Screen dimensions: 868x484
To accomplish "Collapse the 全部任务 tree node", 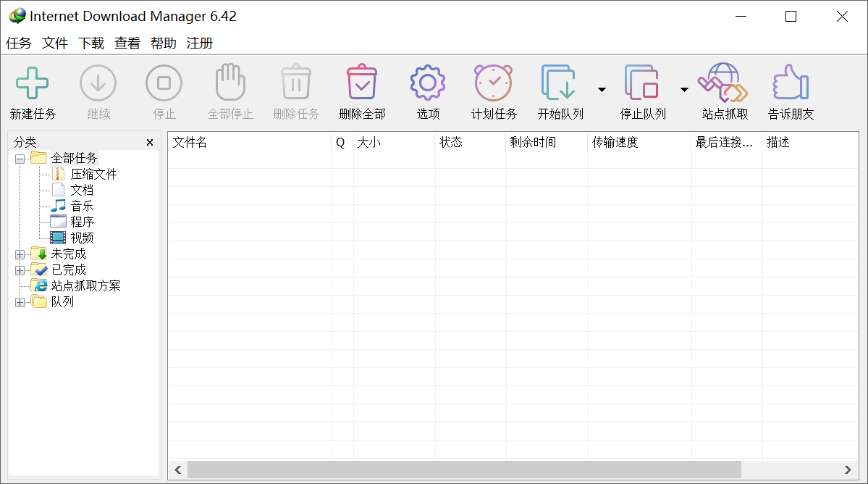I will (20, 159).
